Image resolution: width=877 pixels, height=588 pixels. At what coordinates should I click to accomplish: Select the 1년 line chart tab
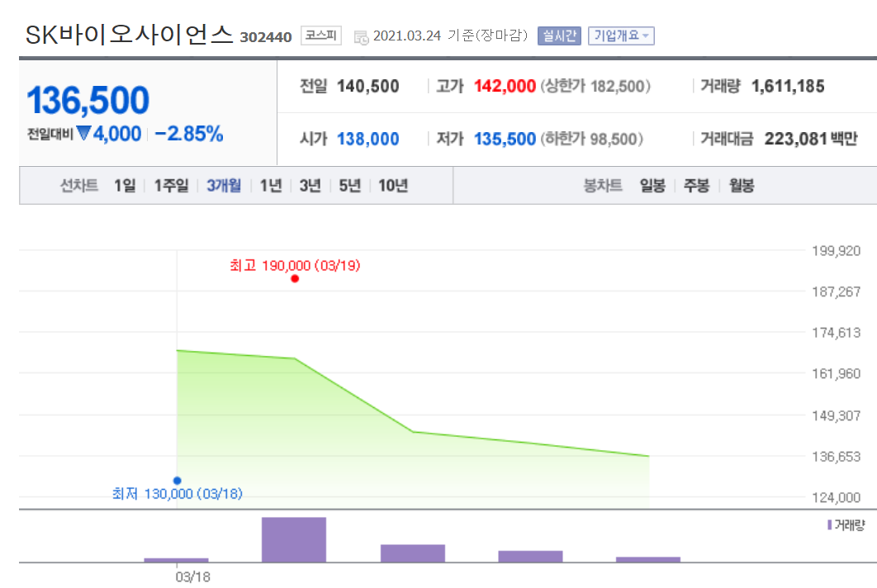271,185
